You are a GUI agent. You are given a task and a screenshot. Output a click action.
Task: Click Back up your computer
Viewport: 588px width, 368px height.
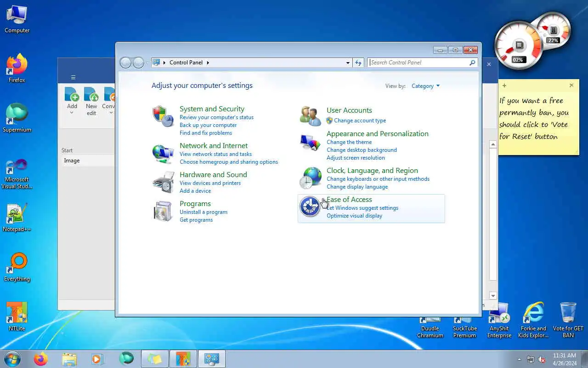tap(208, 125)
